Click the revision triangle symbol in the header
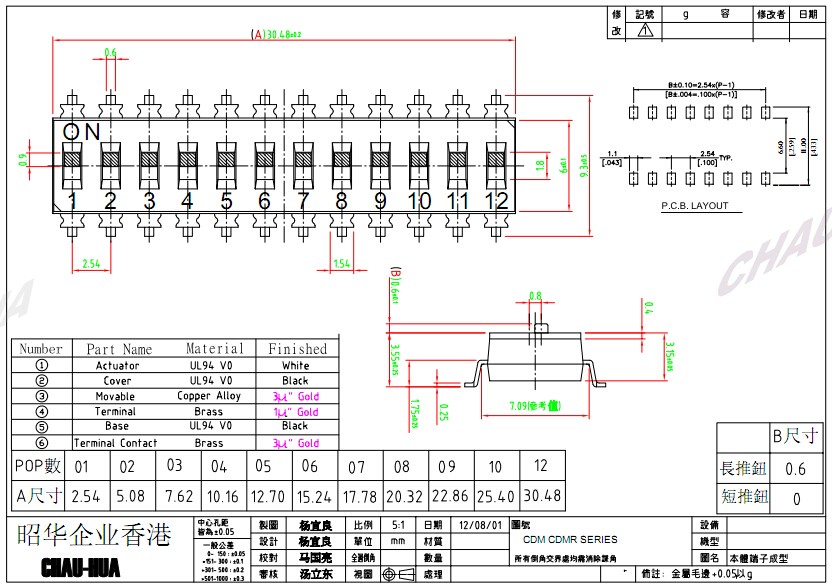The image size is (832, 586). 645,30
